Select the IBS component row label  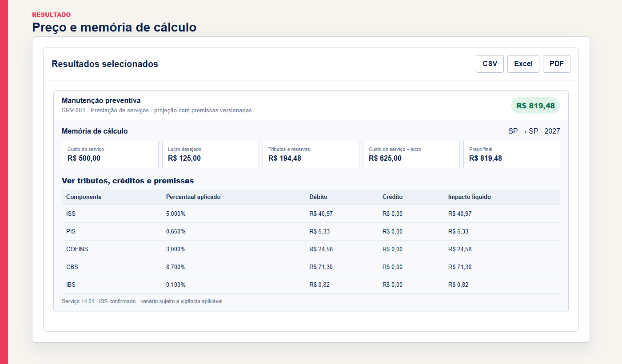[x=71, y=285]
